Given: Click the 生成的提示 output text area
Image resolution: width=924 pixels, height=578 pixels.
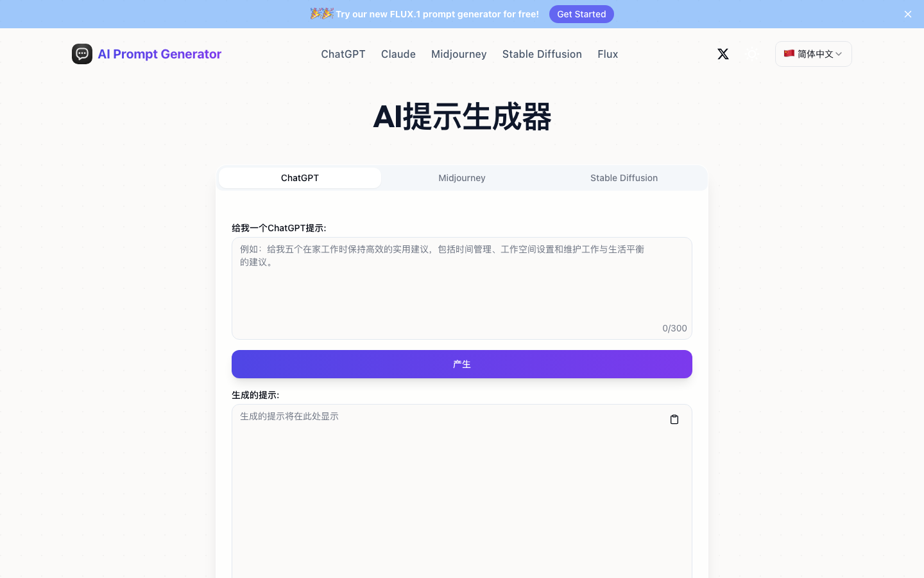Looking at the screenshot, I should [x=462, y=491].
